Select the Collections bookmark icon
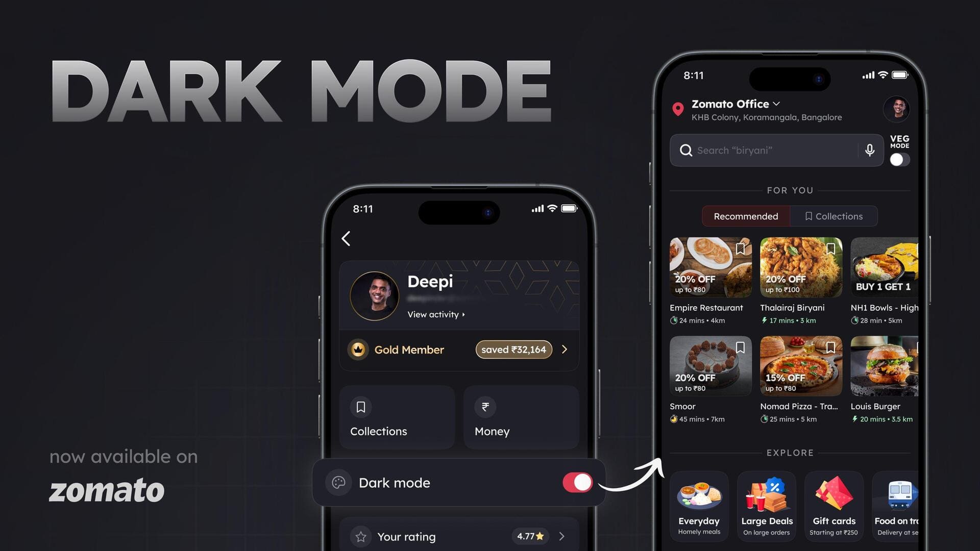 point(806,216)
